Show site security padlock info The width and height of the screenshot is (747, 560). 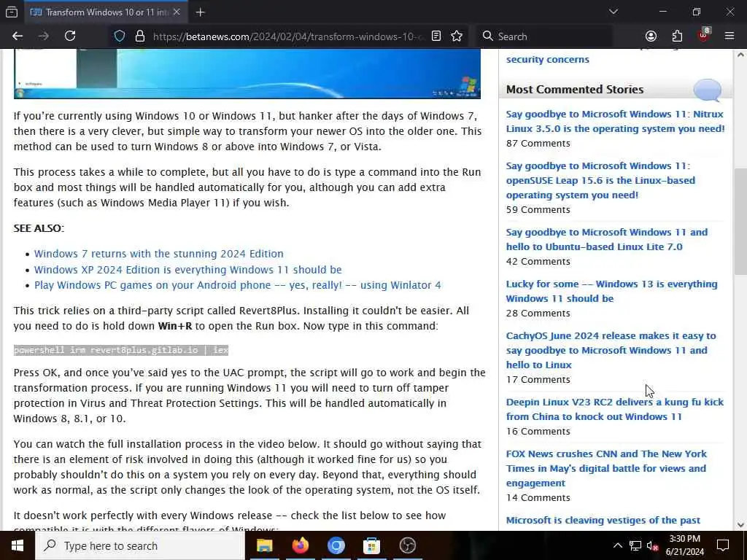point(139,36)
